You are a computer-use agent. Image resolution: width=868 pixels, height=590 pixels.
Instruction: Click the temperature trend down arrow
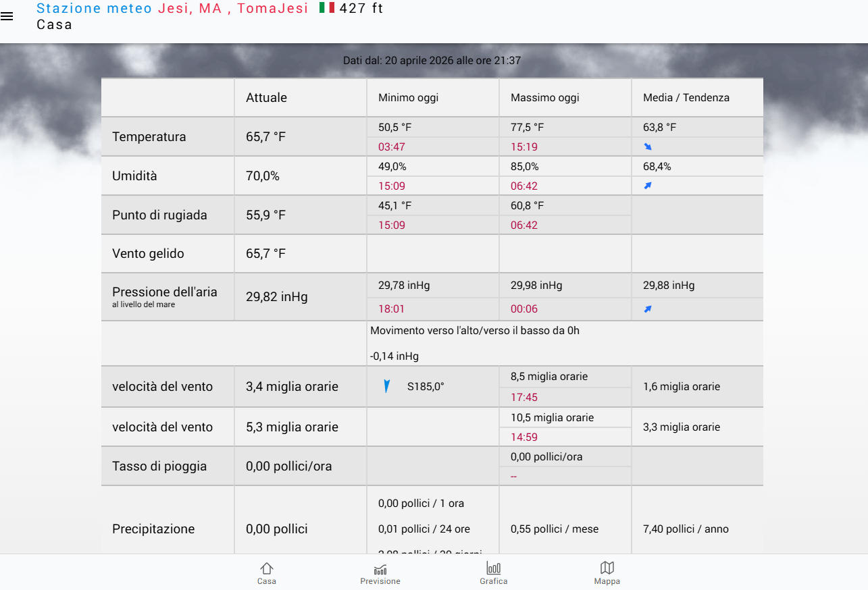click(648, 146)
